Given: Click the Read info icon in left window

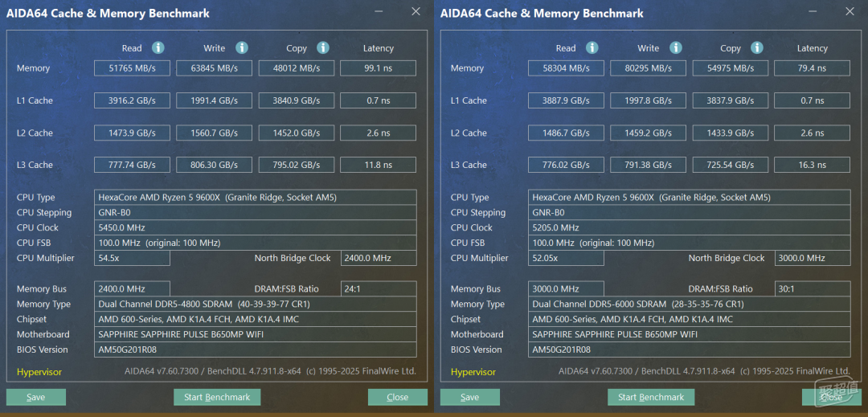Looking at the screenshot, I should click(x=158, y=47).
